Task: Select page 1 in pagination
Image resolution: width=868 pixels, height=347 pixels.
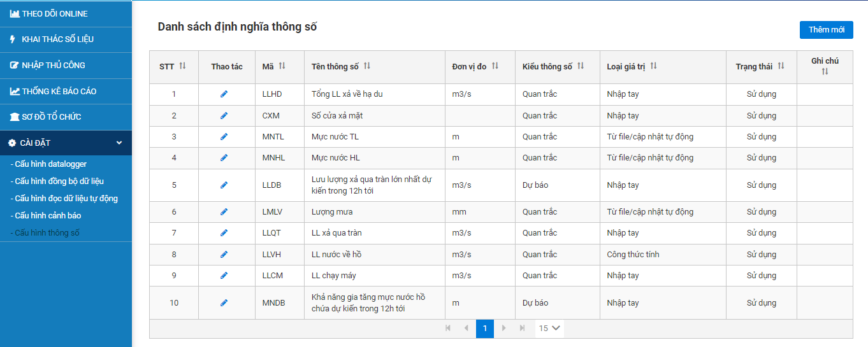Action: [485, 329]
